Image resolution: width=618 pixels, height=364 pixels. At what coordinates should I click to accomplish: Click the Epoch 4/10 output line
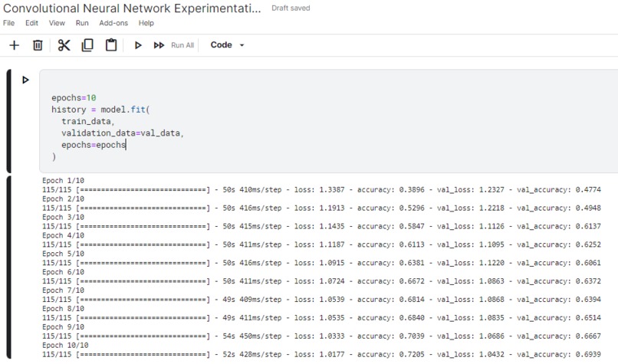[x=64, y=235]
